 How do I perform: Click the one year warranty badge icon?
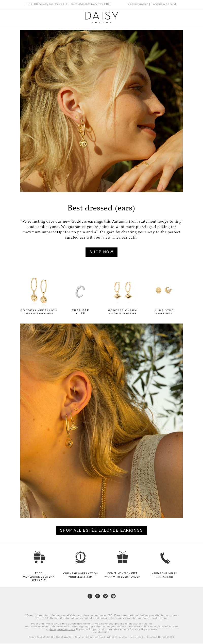click(81, 557)
